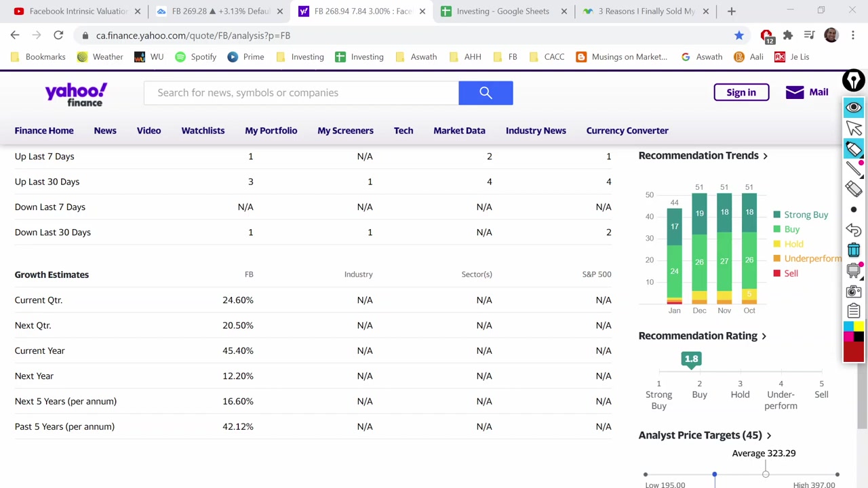Open the Musings on Market bookmark
This screenshot has width=868, height=488.
click(x=622, y=57)
